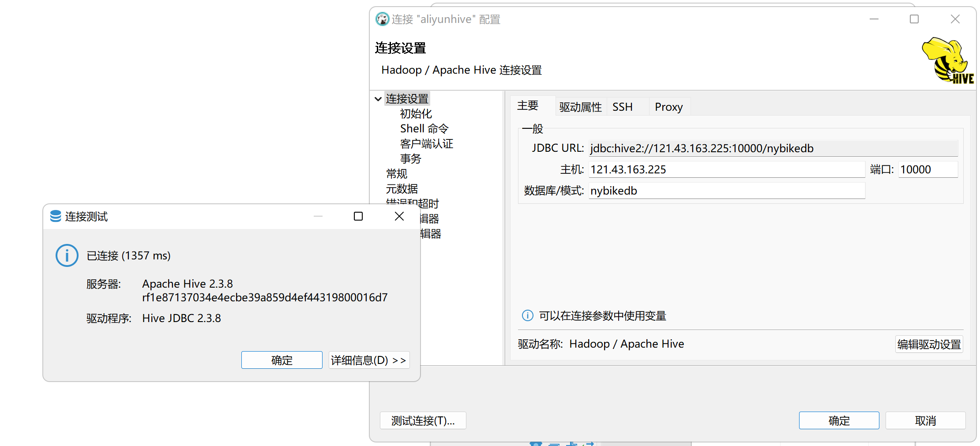Click 编辑驱动设置 button
The image size is (980, 446).
click(929, 344)
